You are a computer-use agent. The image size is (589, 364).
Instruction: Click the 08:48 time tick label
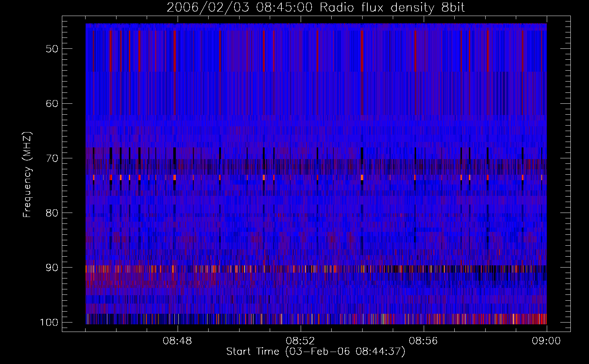click(x=177, y=341)
